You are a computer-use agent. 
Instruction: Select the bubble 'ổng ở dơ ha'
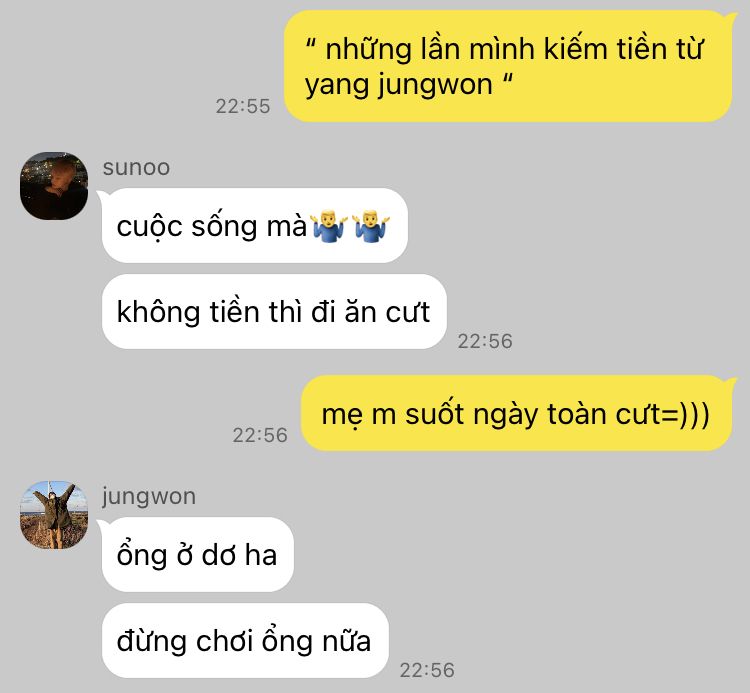(x=198, y=554)
